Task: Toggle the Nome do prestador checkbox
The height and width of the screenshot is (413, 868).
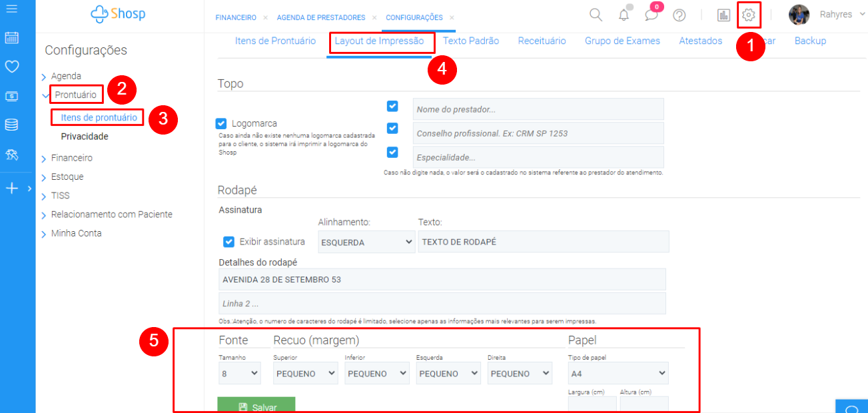Action: pos(392,107)
